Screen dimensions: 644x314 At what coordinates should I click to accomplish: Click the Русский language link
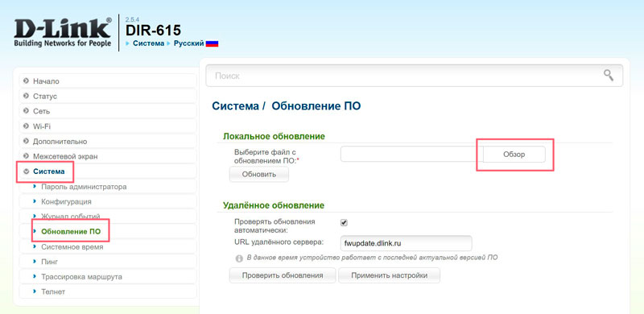tap(189, 43)
